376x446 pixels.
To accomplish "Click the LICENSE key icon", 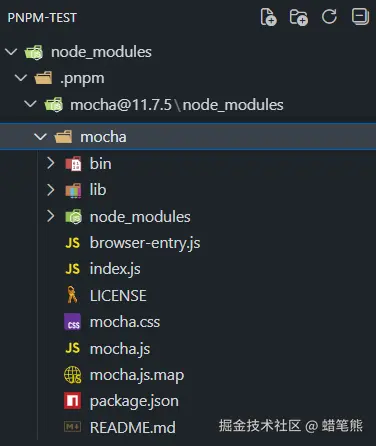I will tap(72, 295).
